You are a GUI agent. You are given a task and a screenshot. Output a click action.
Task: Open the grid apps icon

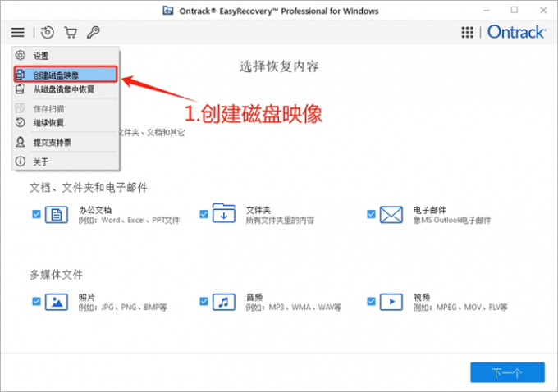tap(467, 32)
